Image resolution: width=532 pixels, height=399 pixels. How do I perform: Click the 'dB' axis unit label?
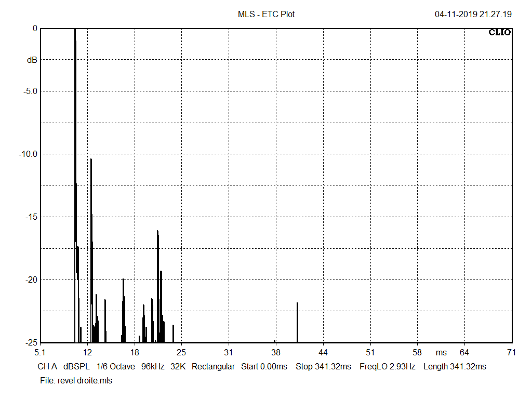(32, 60)
